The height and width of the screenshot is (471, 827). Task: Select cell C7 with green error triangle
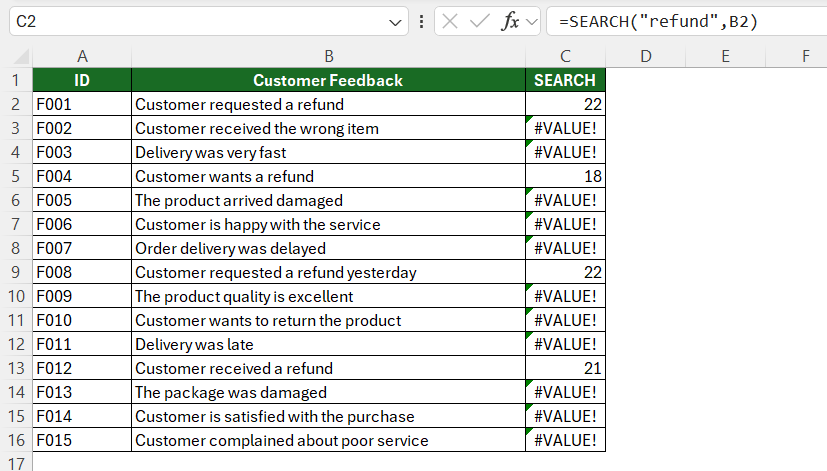565,224
